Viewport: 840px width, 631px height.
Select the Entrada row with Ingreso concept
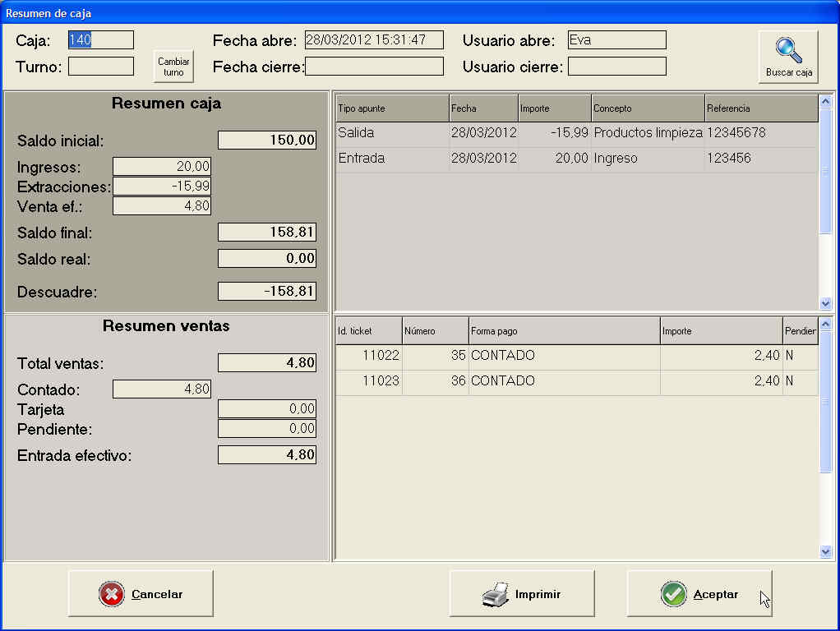(x=575, y=159)
